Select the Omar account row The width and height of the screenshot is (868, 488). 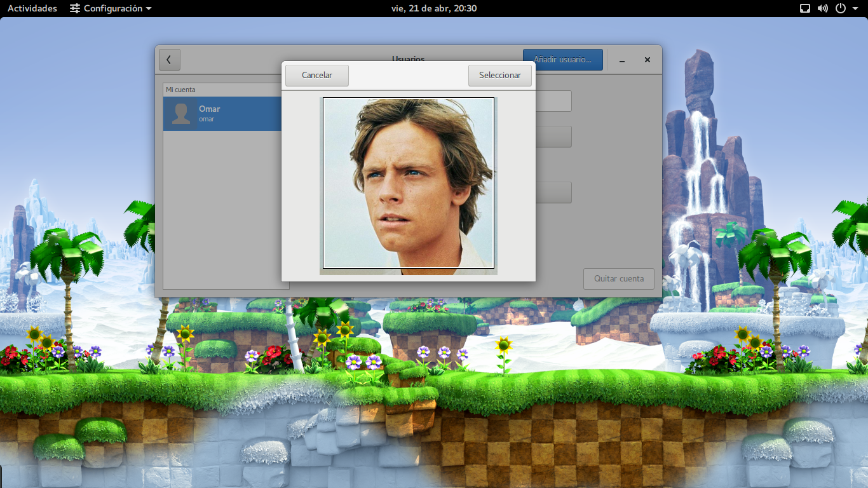tap(222, 114)
